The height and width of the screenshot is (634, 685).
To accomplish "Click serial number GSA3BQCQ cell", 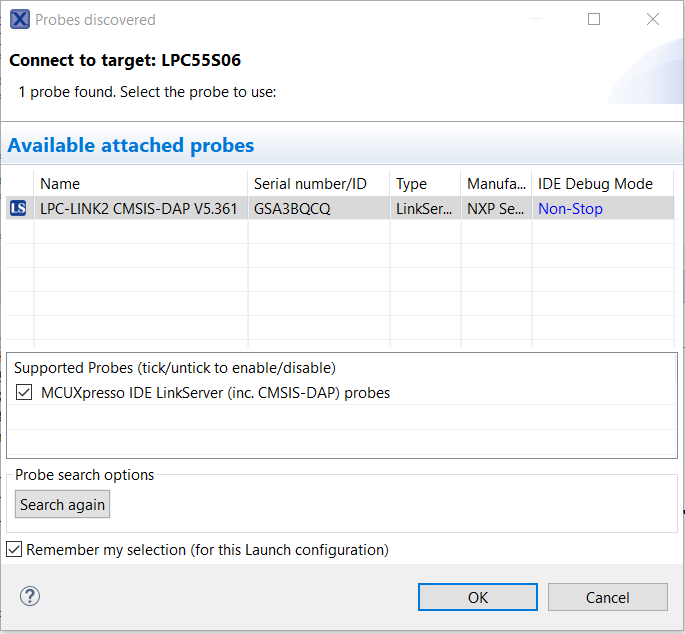I will pyautogui.click(x=292, y=209).
